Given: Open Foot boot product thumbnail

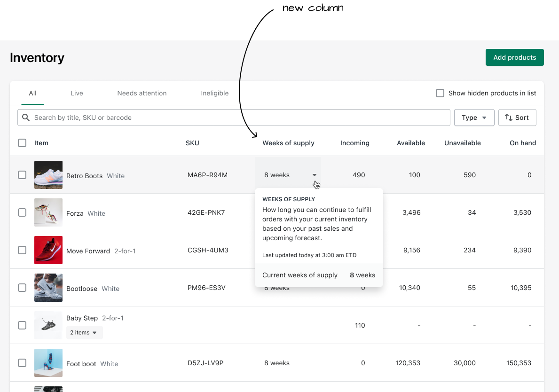Looking at the screenshot, I should pos(48,363).
